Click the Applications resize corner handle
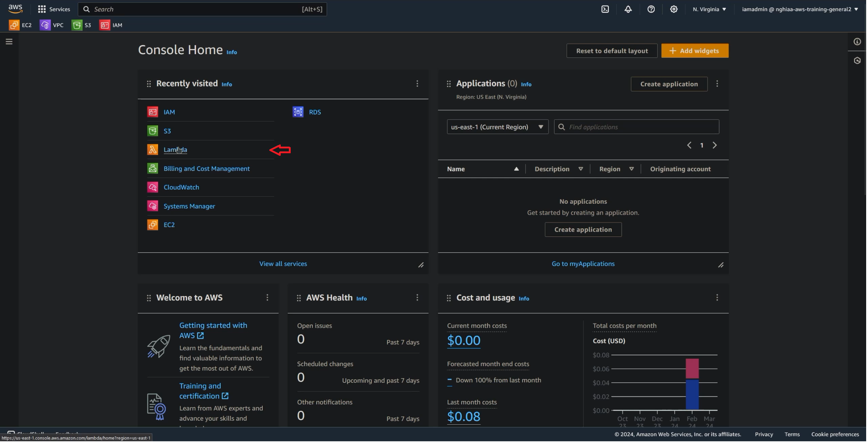This screenshot has width=868, height=442. [x=721, y=265]
